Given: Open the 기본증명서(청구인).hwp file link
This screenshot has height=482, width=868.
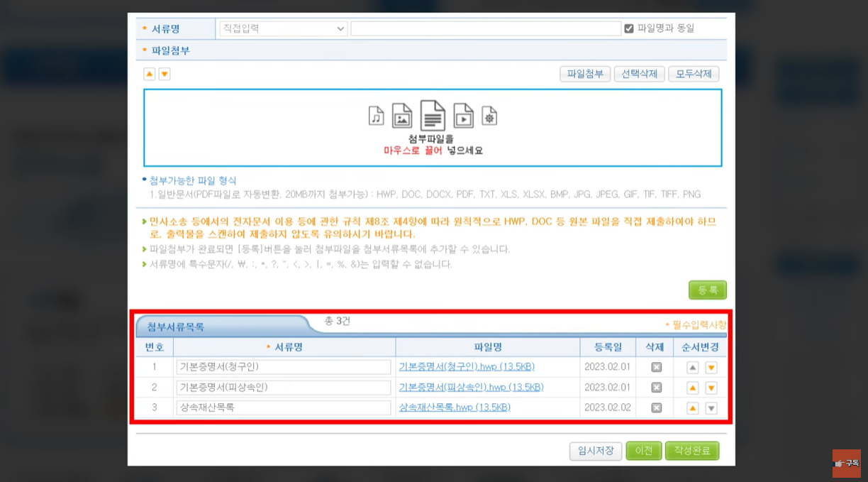Looking at the screenshot, I should point(467,367).
